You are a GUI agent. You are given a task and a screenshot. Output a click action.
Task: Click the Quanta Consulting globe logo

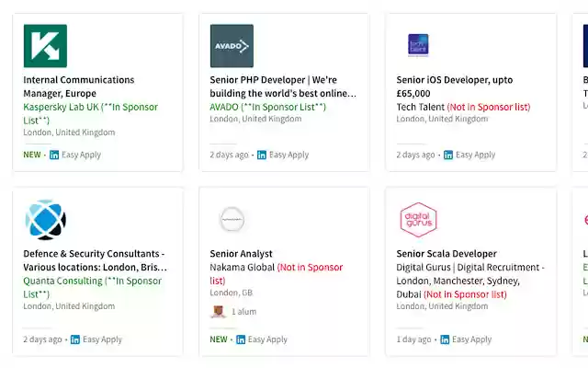pos(45,220)
